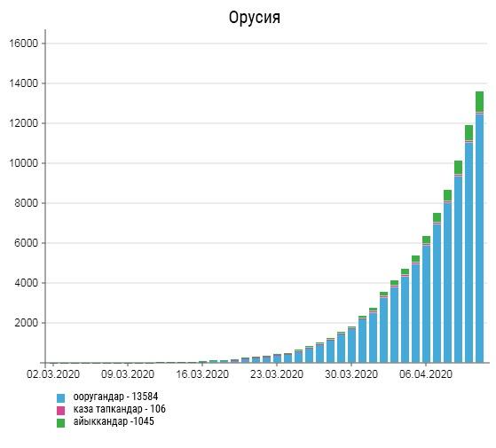This screenshot has height=448, width=496.
Task: Click the blue ооругандар legend swatch
Action: (x=60, y=398)
